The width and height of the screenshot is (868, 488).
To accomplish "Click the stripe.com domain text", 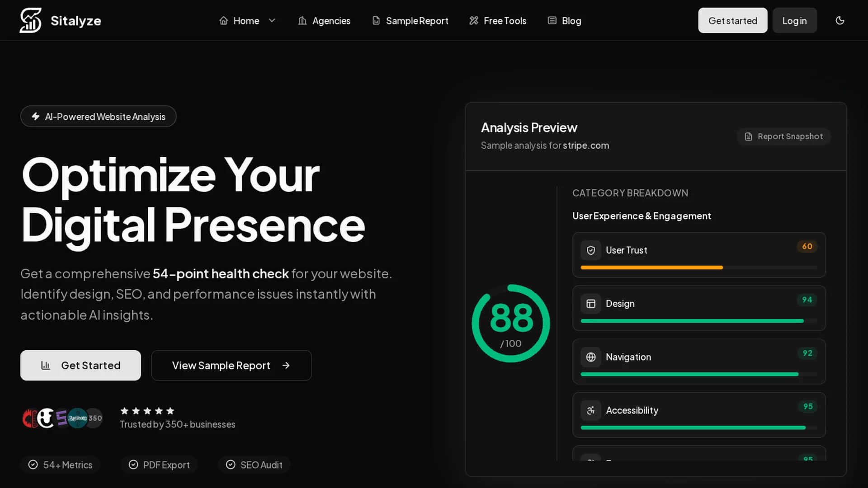I will coord(586,145).
